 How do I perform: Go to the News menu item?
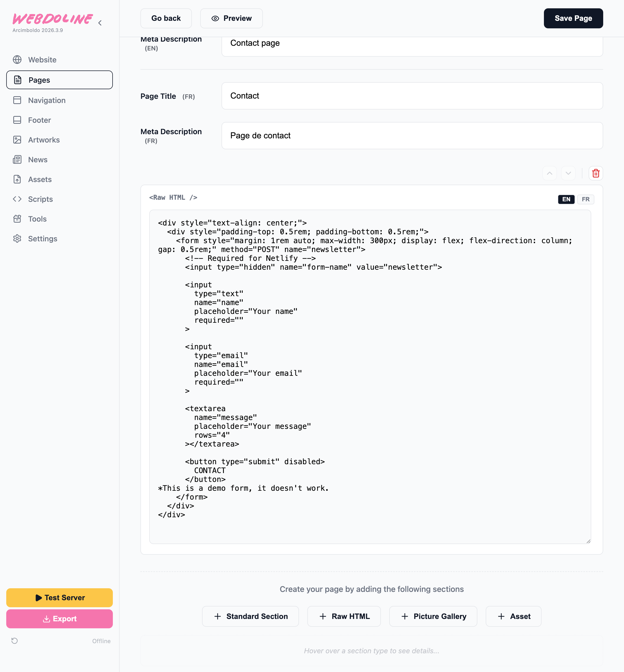pyautogui.click(x=37, y=159)
